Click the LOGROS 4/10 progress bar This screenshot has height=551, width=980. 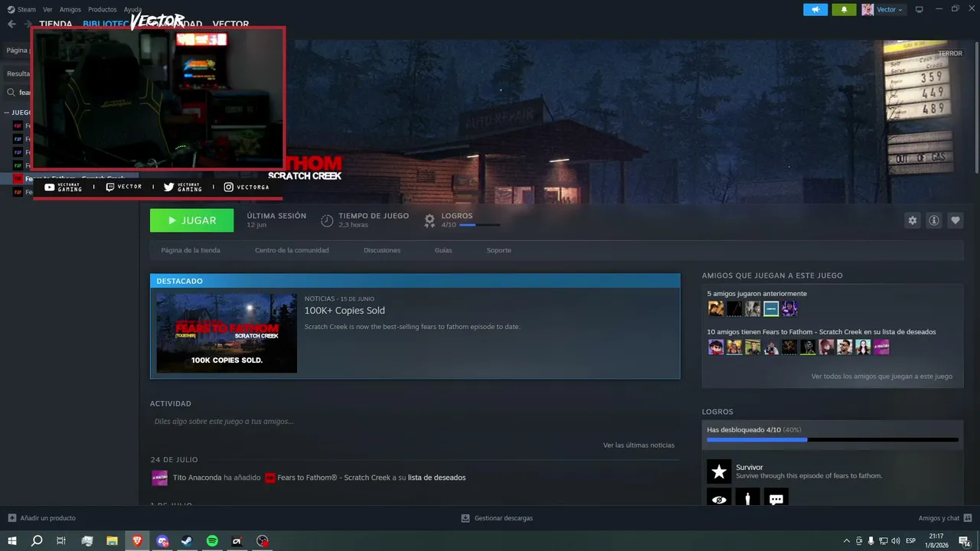point(479,225)
